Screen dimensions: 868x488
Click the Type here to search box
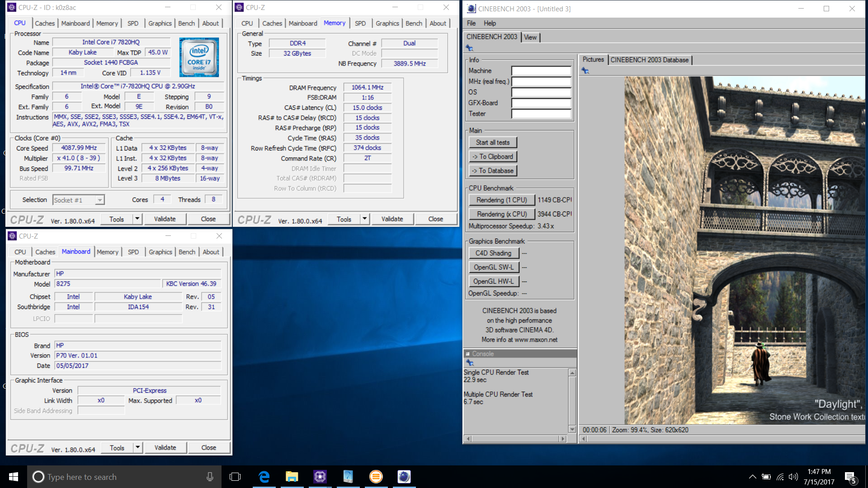click(124, 477)
